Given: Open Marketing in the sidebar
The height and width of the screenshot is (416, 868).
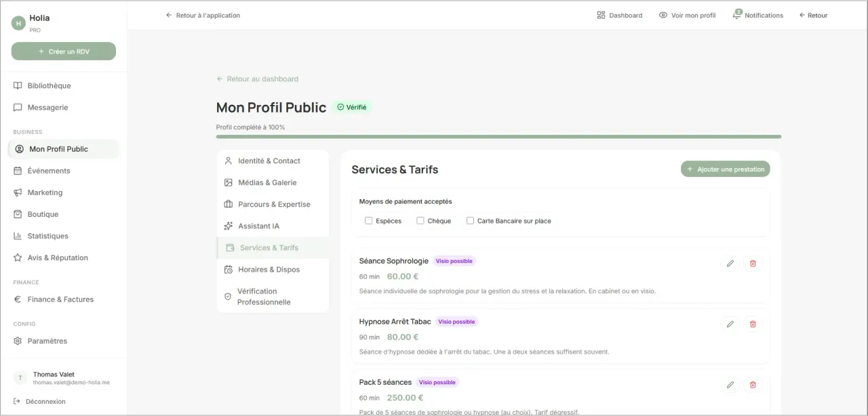Looking at the screenshot, I should (x=63, y=192).
